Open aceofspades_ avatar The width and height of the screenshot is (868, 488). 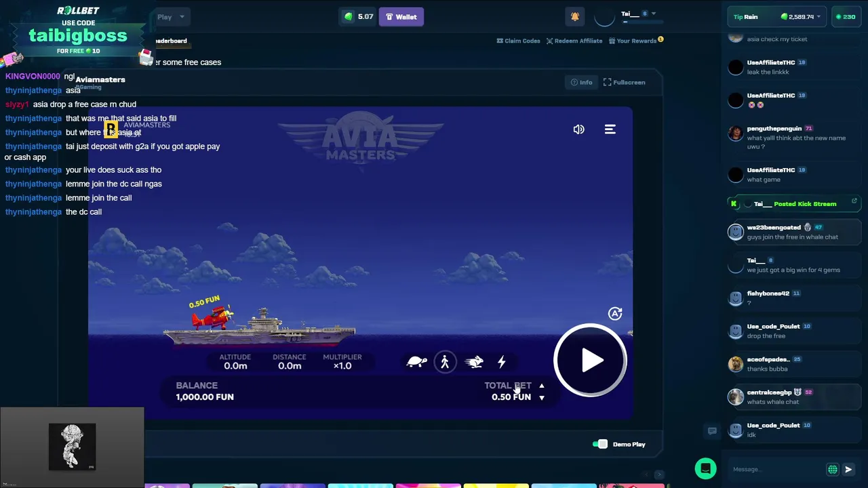coord(736,364)
